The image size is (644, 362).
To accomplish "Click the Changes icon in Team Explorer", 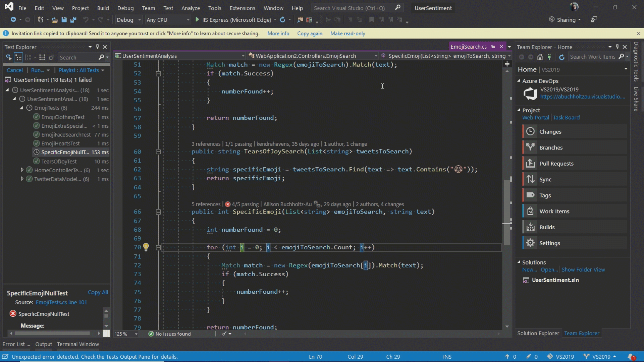I will 530,131.
